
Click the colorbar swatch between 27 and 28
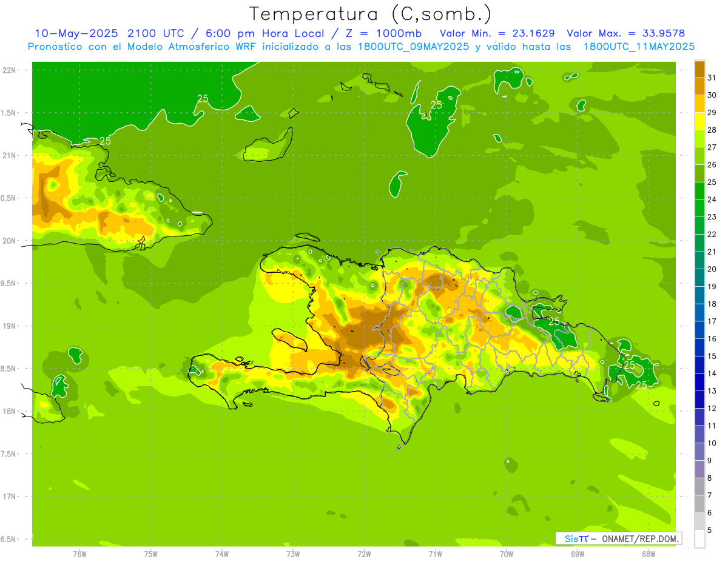click(x=699, y=138)
